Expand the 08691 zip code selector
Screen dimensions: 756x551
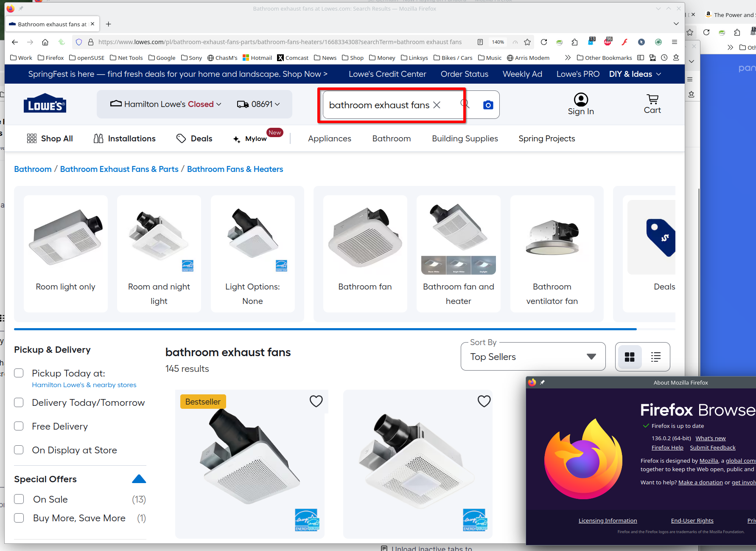[258, 104]
